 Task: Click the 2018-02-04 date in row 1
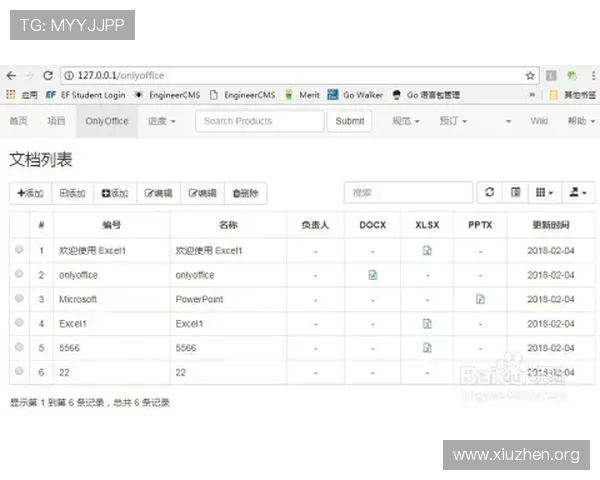pyautogui.click(x=551, y=251)
